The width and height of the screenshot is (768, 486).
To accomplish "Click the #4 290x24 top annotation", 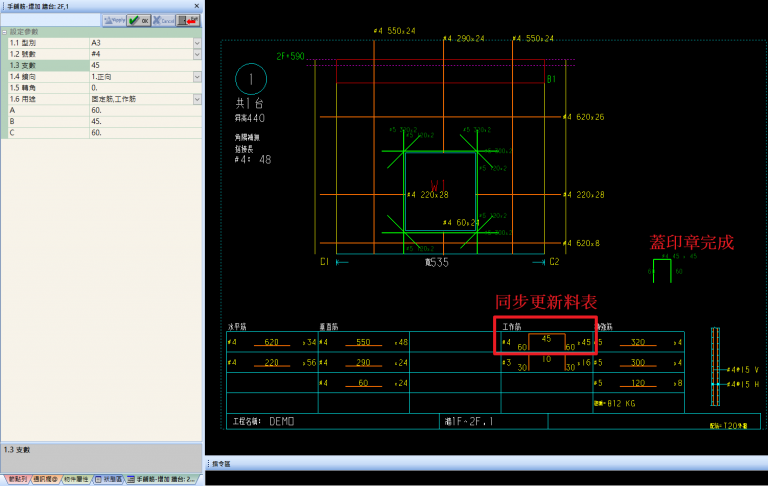I will 464,38.
